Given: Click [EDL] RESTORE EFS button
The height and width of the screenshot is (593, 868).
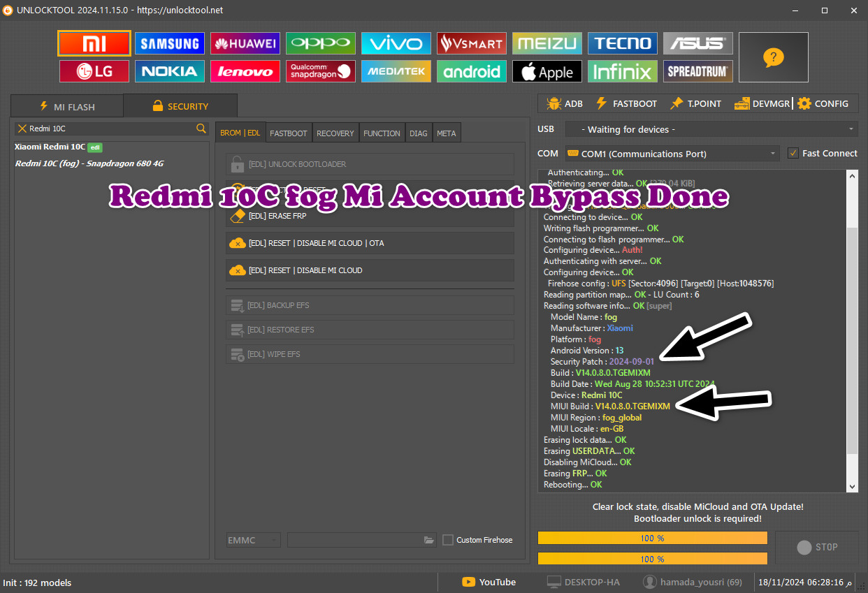Looking at the screenshot, I should coord(370,330).
